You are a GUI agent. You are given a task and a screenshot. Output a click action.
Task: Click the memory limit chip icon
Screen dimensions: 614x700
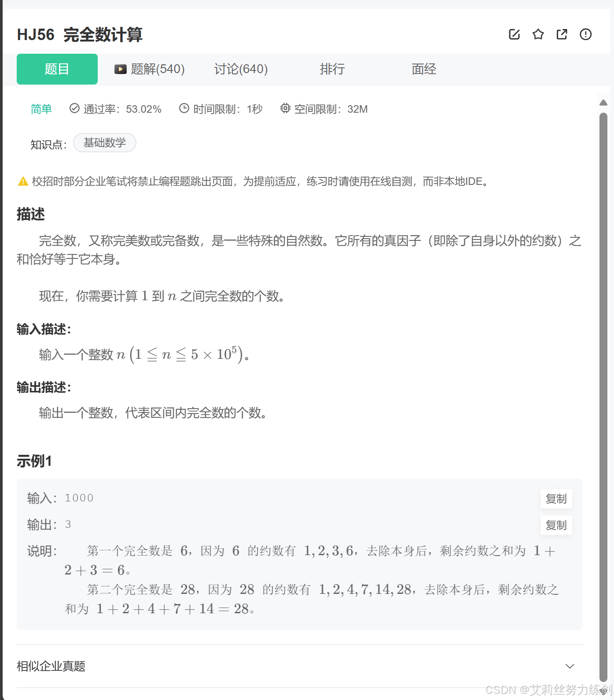[x=285, y=108]
